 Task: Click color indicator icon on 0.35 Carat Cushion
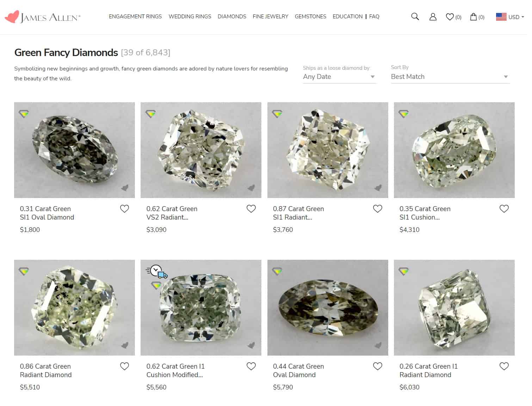point(403,113)
